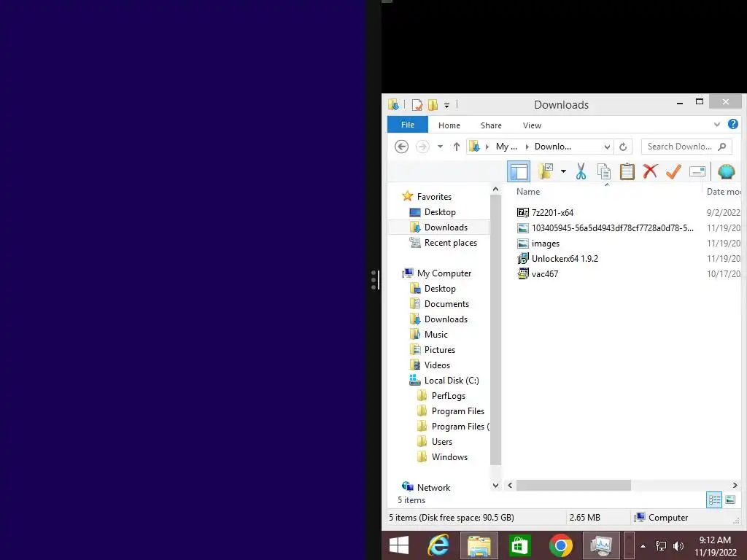747x560 pixels.
Task: Click the 'My ...' breadcrumb segment
Action: pyautogui.click(x=506, y=147)
